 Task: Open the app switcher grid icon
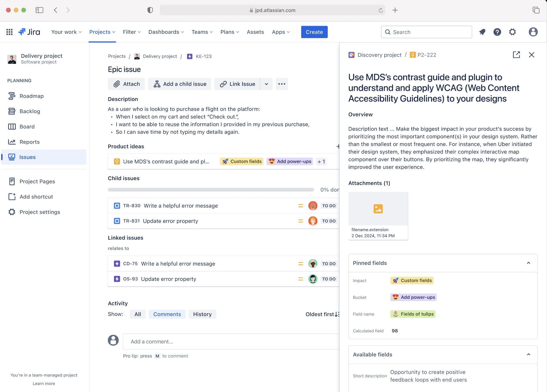point(9,32)
